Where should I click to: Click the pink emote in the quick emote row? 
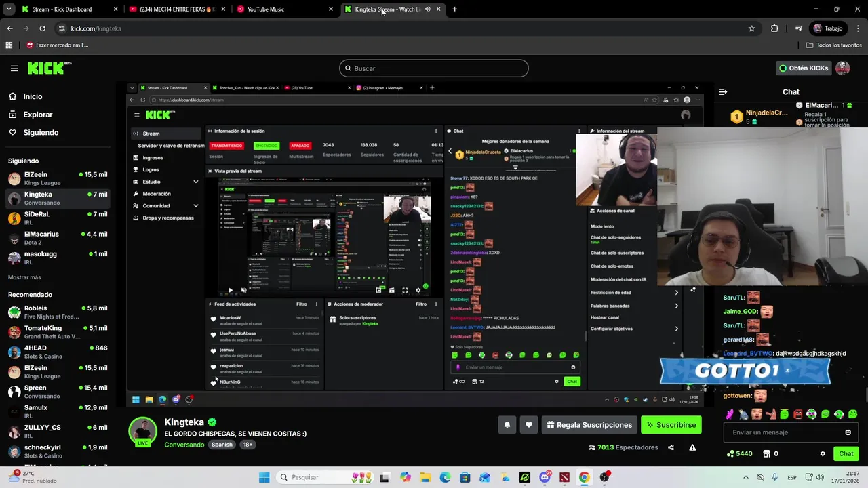pyautogui.click(x=730, y=414)
